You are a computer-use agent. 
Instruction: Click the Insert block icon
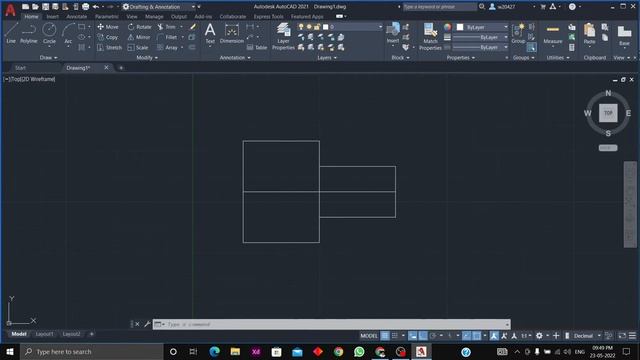coord(393,33)
